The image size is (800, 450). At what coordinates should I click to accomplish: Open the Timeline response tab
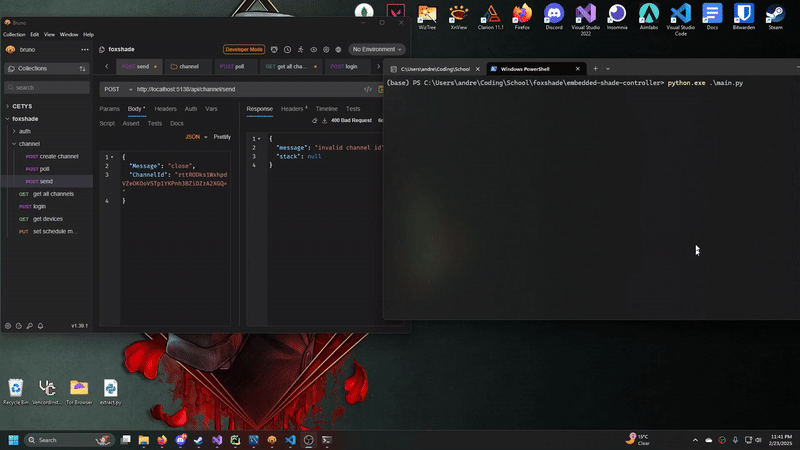pyautogui.click(x=327, y=109)
